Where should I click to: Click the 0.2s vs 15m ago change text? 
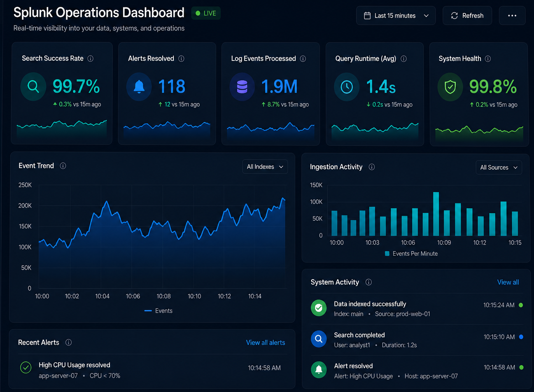point(389,105)
